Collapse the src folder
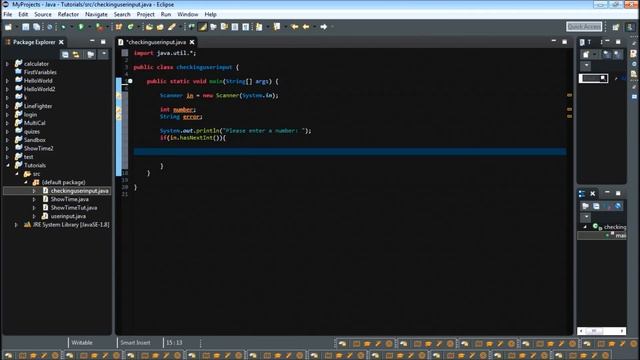 [17, 174]
